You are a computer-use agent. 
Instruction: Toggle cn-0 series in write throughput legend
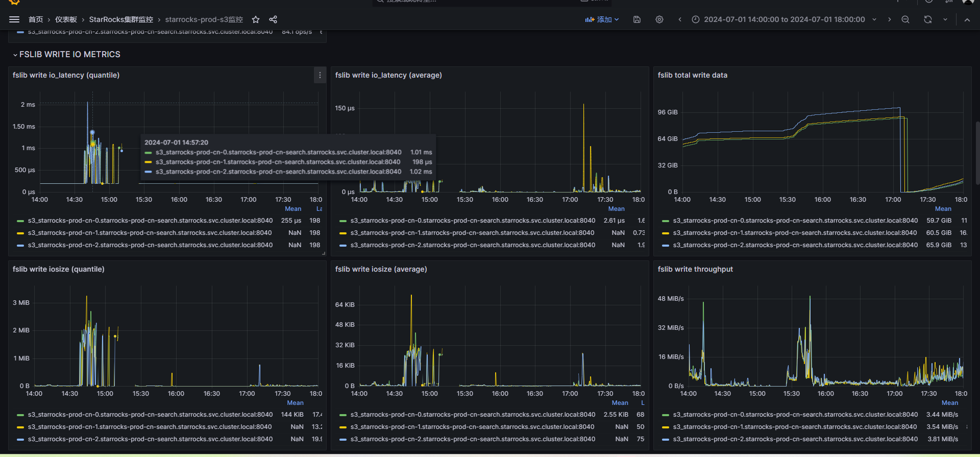795,415
